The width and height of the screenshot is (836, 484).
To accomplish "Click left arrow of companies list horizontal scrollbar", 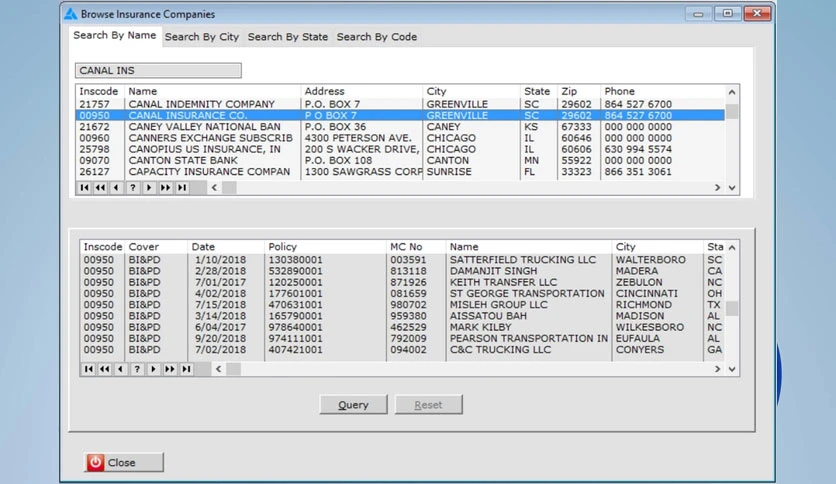I will (x=214, y=188).
